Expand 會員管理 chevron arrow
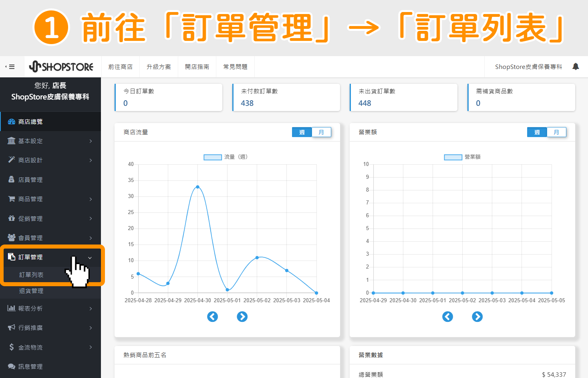This screenshot has height=378, width=588. pos(91,238)
